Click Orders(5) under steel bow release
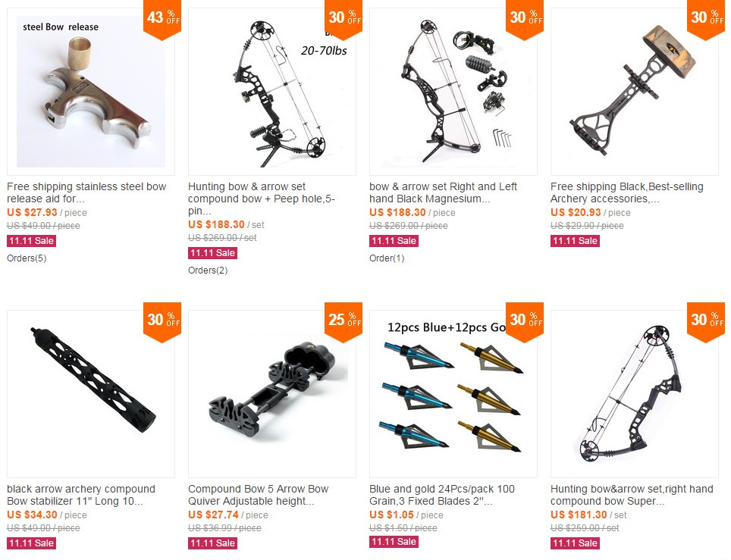The height and width of the screenshot is (560, 731). tap(27, 258)
